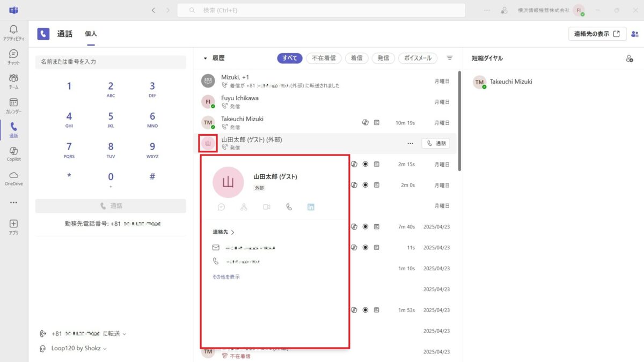Start a chat from the profile card
The height and width of the screenshot is (362, 644).
[222, 206]
